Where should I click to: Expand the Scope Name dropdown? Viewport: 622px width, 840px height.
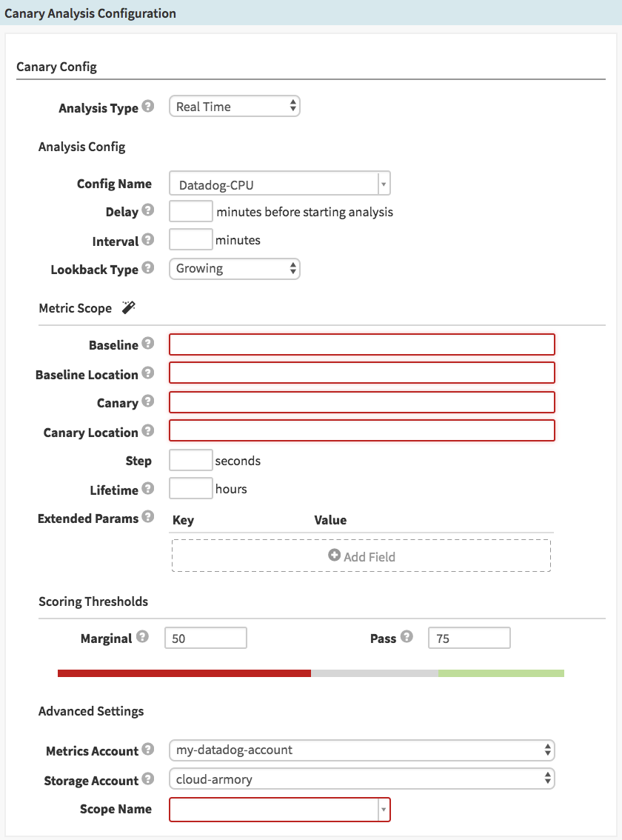(x=279, y=810)
